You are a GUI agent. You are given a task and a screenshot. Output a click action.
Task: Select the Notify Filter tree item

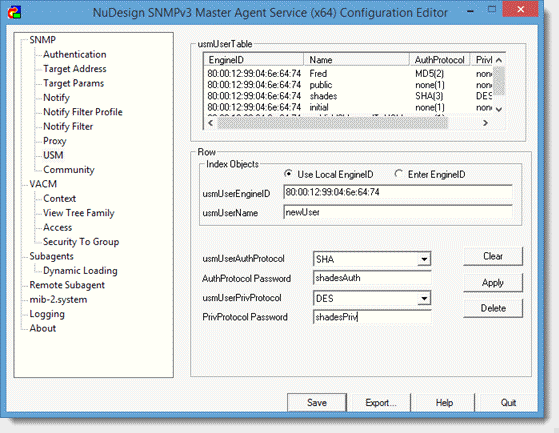coord(68,126)
